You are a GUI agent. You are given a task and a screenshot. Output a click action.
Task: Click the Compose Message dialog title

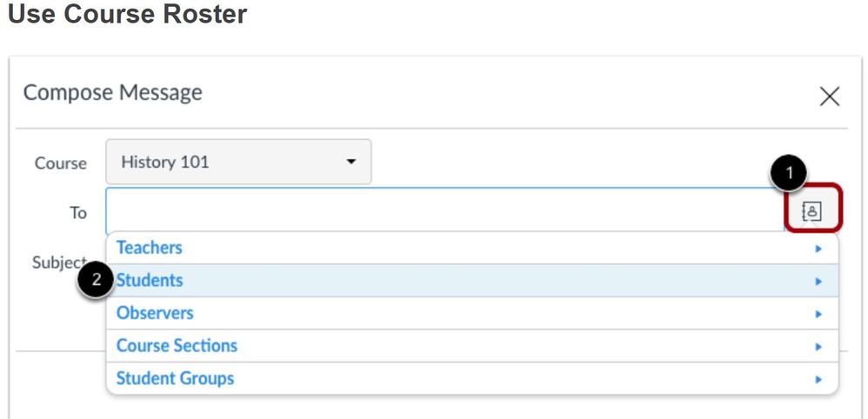(113, 93)
